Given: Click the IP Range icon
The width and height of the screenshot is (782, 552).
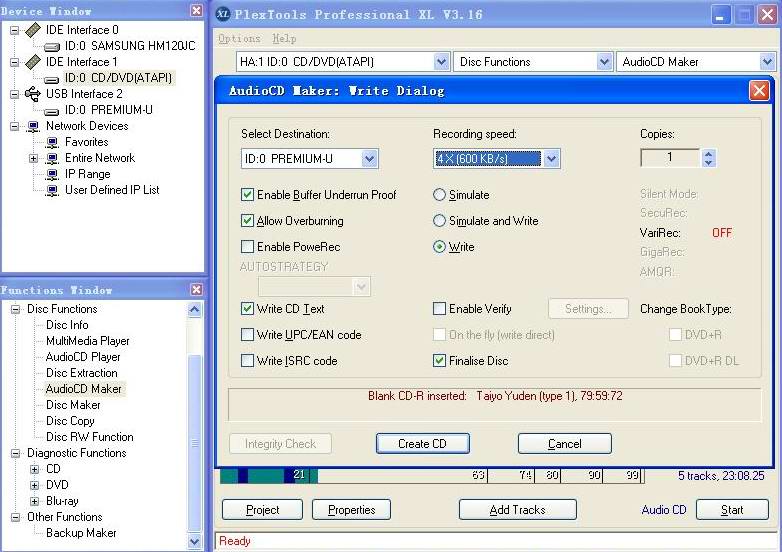Looking at the screenshot, I should point(52,174).
